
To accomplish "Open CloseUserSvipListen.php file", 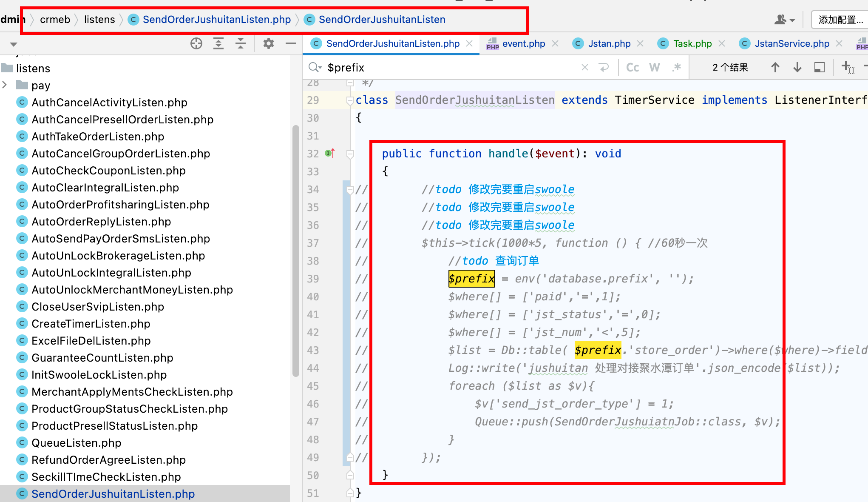I will [98, 306].
